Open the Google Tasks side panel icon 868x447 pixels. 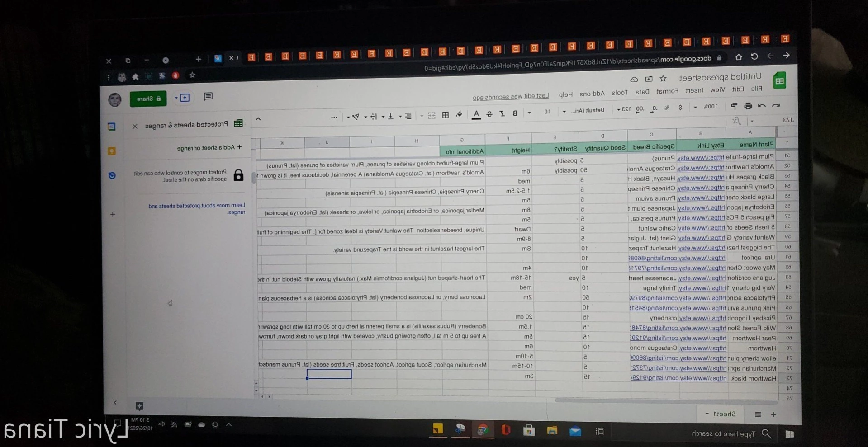(112, 175)
